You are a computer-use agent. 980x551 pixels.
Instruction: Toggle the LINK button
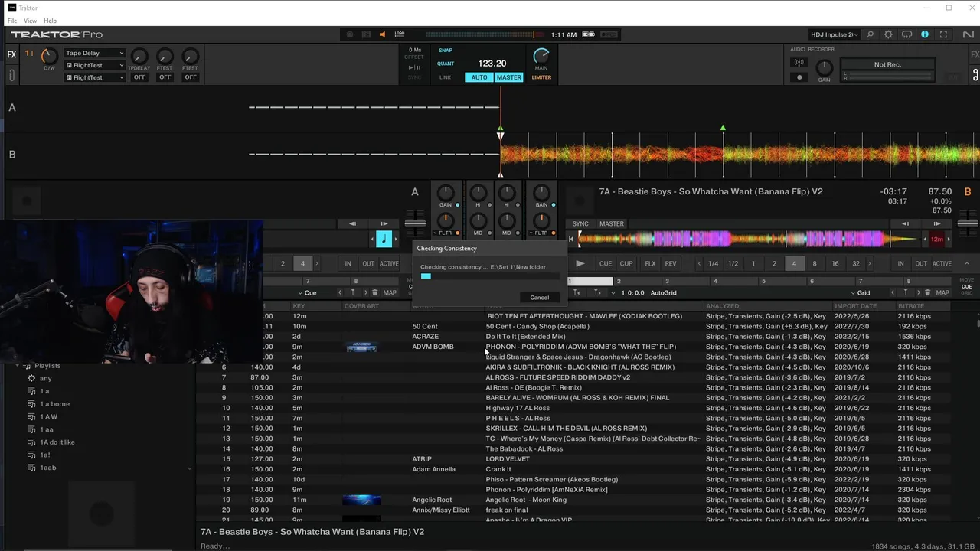click(x=445, y=77)
